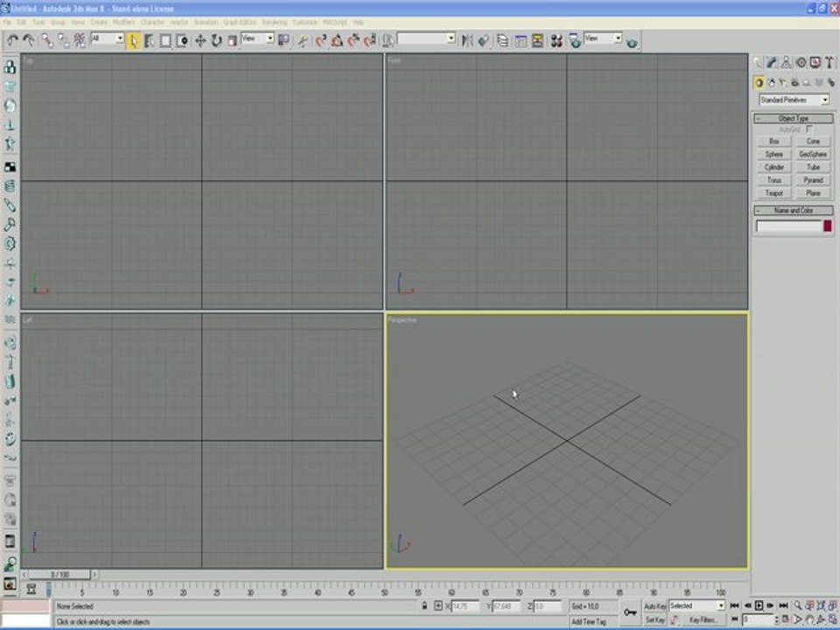Toggle the Selection Lock padlock
Screen dimensions: 840x630
click(424, 605)
